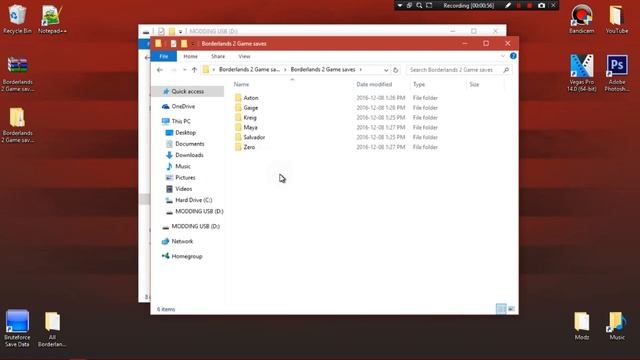Select the All Borderlands desktop folder
640x360 pixels.
[52, 329]
